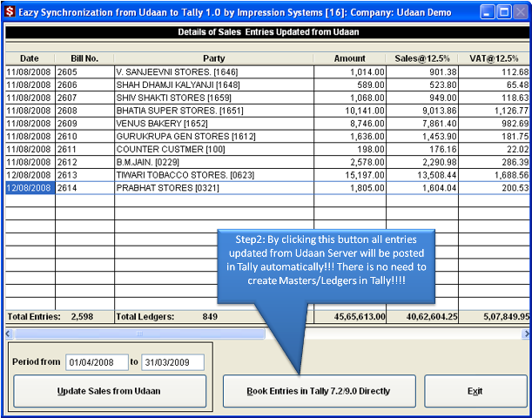Click VAT value 112.68
The width and height of the screenshot is (532, 418).
[495, 72]
